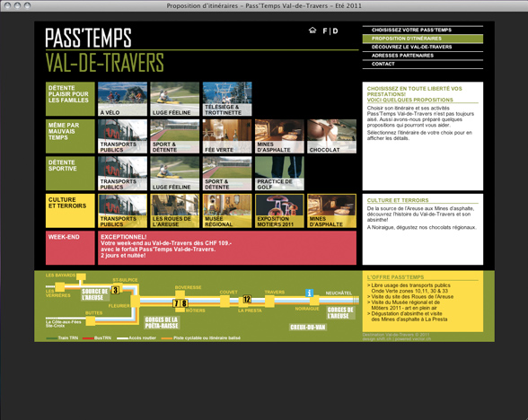Click map marker number 7 near Môtiers
Image resolution: width=528 pixels, height=420 pixels.
pos(176,303)
